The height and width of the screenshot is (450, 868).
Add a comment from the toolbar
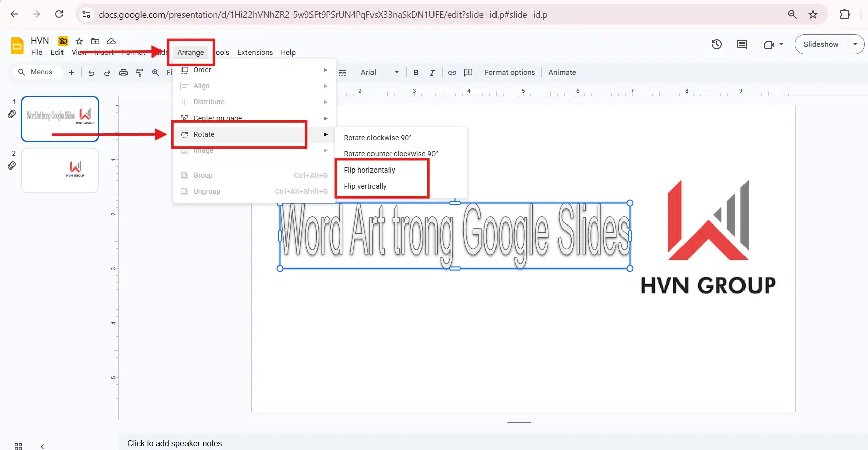pos(468,73)
